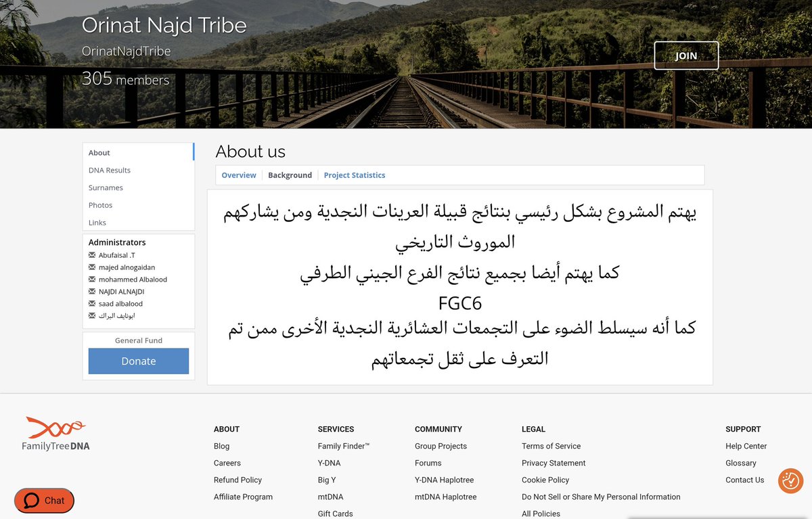Click the envelope icon beside NAJDI ALNAJDI

point(93,292)
